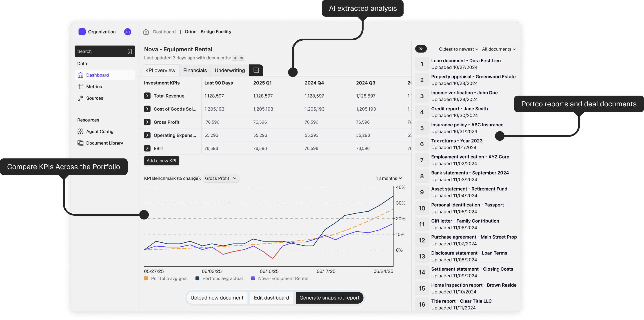Viewport: 644px width, 320px height.
Task: Click the Agent Config gear icon
Action: (80, 132)
